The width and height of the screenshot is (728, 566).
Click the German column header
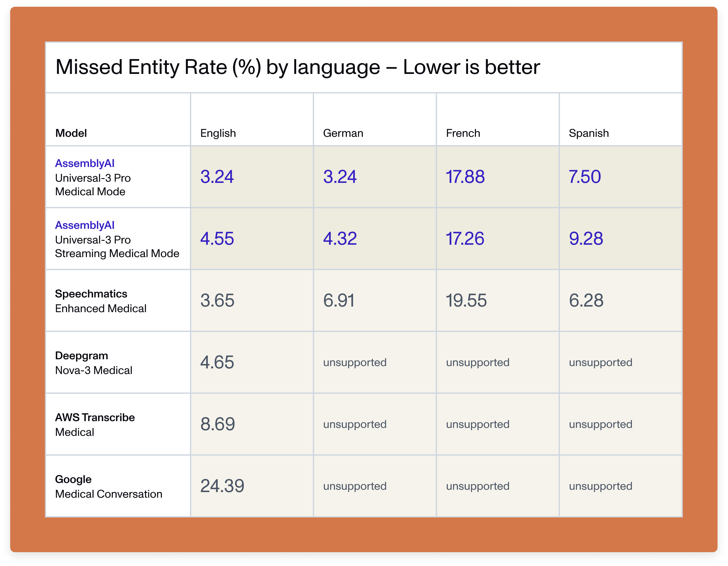[343, 133]
